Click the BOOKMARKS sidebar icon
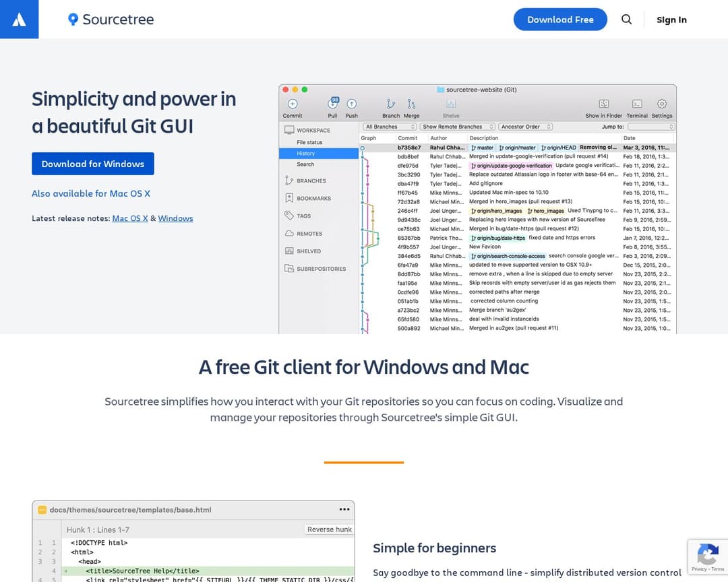Image resolution: width=728 pixels, height=582 pixels. (x=289, y=198)
